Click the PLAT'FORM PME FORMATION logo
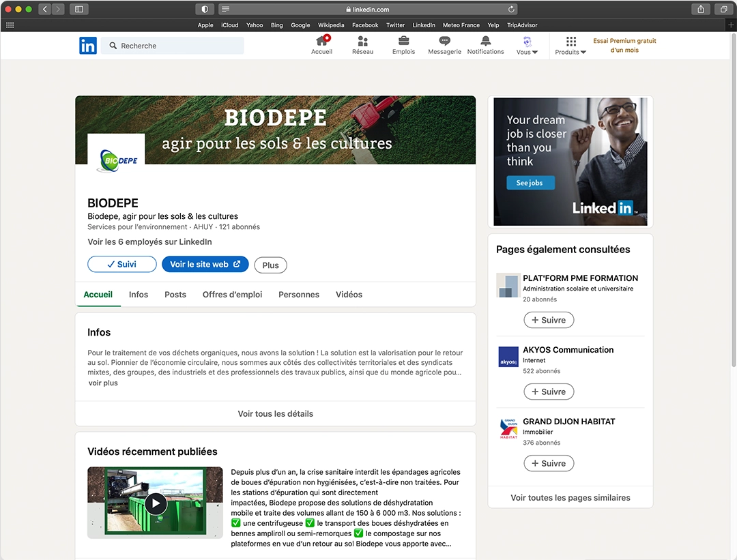Image resolution: width=737 pixels, height=560 pixels. click(508, 285)
